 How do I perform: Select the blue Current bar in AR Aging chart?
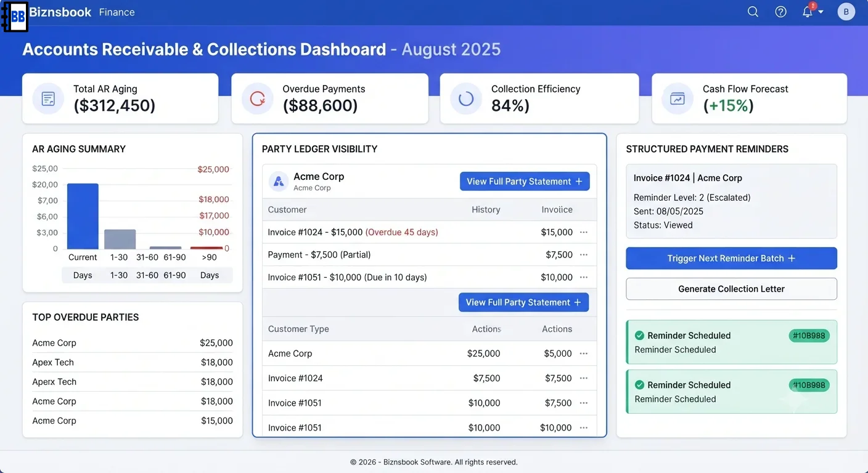[83, 216]
